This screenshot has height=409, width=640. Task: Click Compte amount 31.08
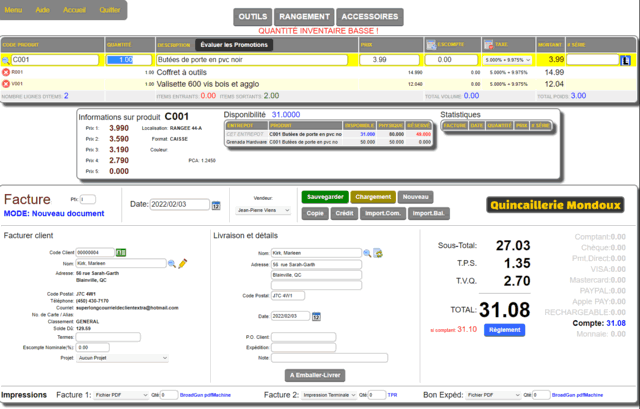click(x=616, y=323)
